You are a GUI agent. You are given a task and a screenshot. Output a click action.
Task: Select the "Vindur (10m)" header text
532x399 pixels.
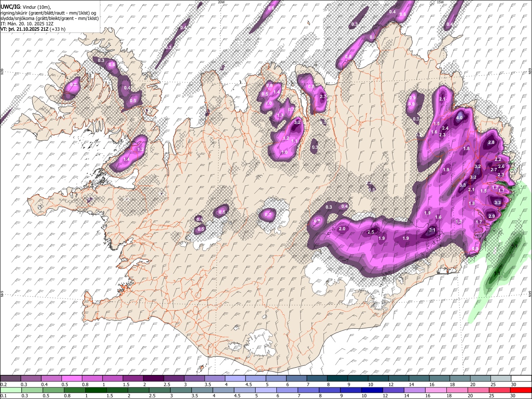[x=36, y=7]
